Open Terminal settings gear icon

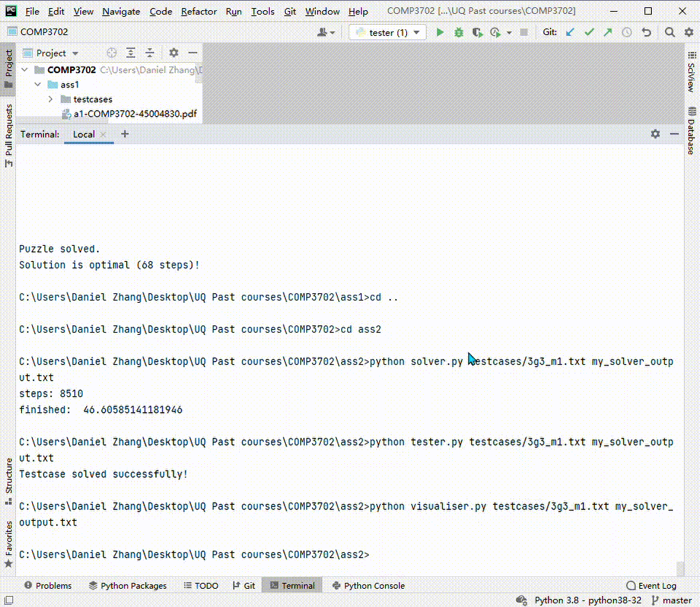coord(656,134)
